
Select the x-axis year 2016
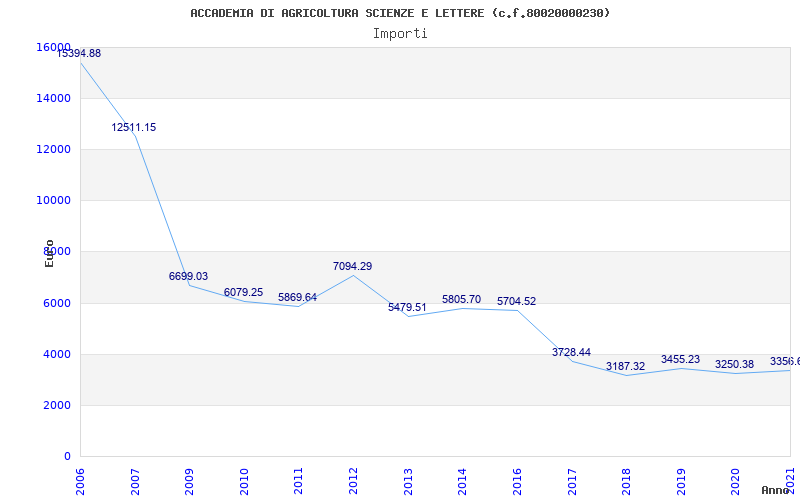click(517, 481)
